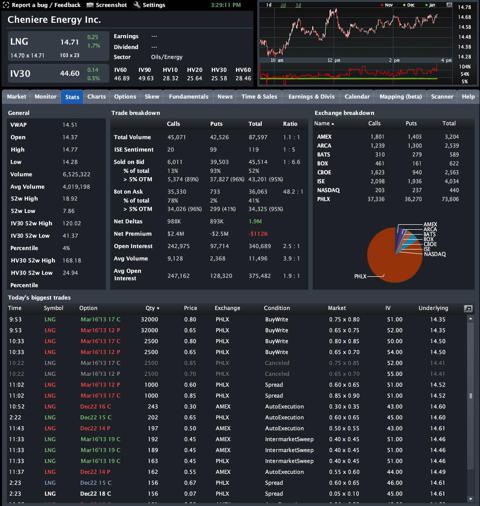Click the wrench icon beside Settings
Image resolution: width=480 pixels, height=506 pixels.
137,5
